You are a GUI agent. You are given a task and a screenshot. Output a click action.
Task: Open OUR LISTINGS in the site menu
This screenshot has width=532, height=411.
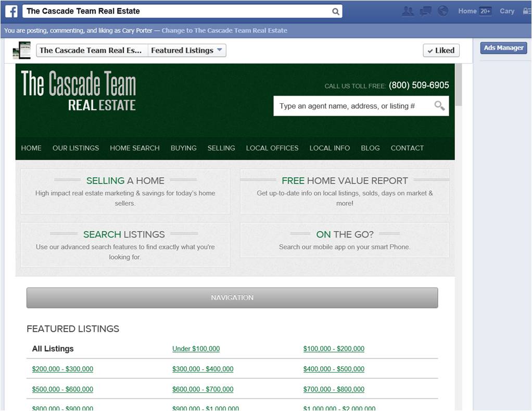(75, 148)
